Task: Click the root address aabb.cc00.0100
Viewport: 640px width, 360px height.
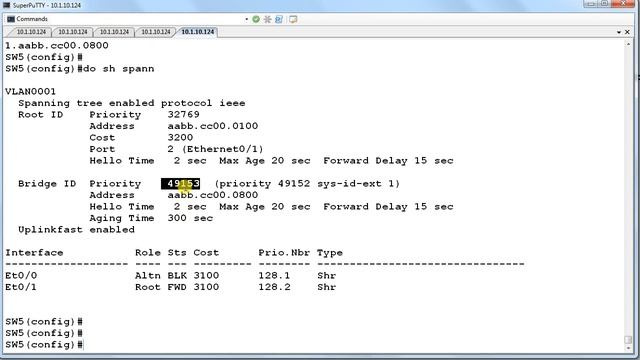Action: (213, 126)
